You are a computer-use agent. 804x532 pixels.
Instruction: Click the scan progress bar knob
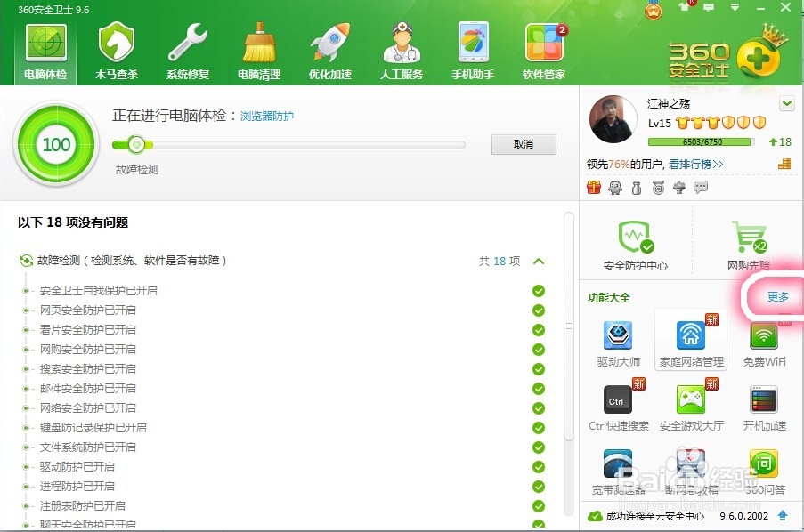pos(136,145)
